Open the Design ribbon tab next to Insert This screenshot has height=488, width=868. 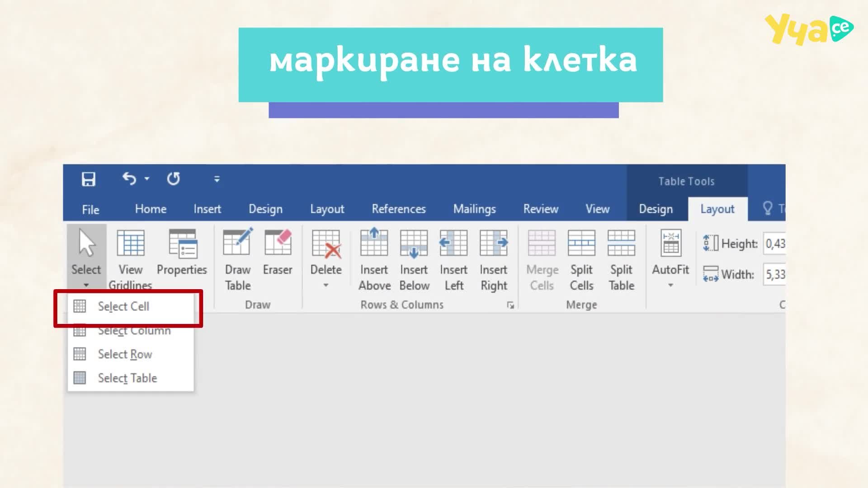click(x=265, y=209)
